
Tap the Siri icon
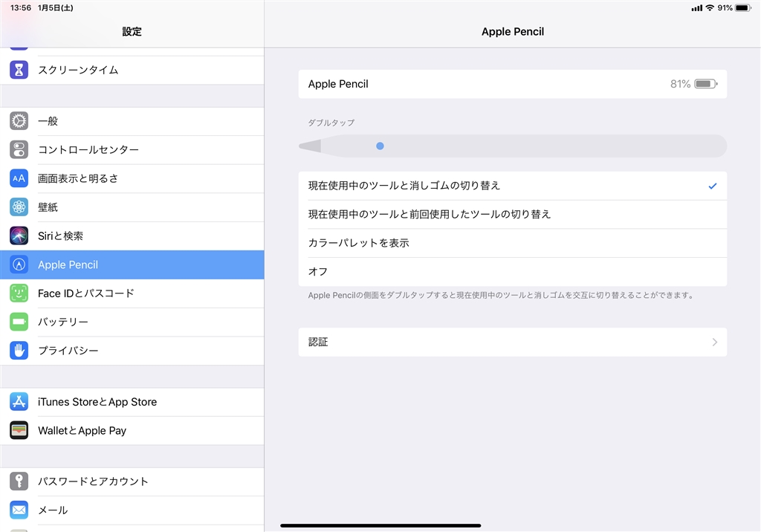tap(19, 236)
